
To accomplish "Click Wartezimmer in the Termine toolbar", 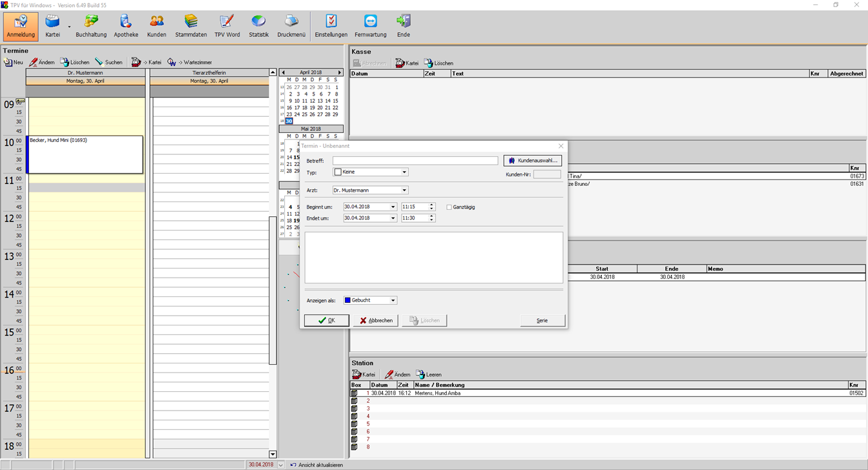I will (190, 63).
